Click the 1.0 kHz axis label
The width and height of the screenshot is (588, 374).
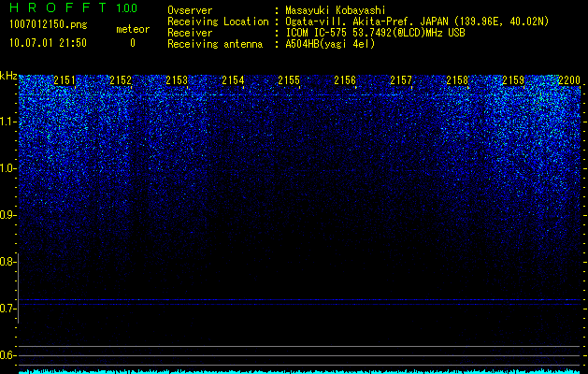tap(7, 168)
